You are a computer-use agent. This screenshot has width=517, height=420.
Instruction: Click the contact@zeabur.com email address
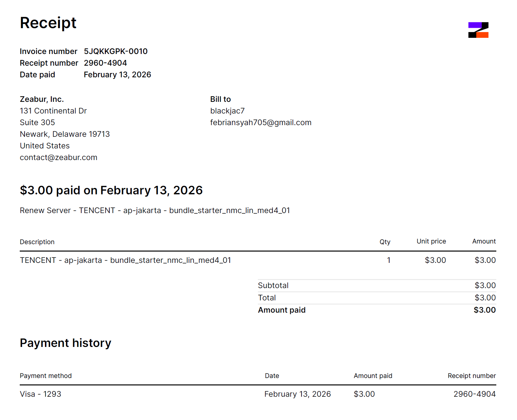tap(59, 157)
